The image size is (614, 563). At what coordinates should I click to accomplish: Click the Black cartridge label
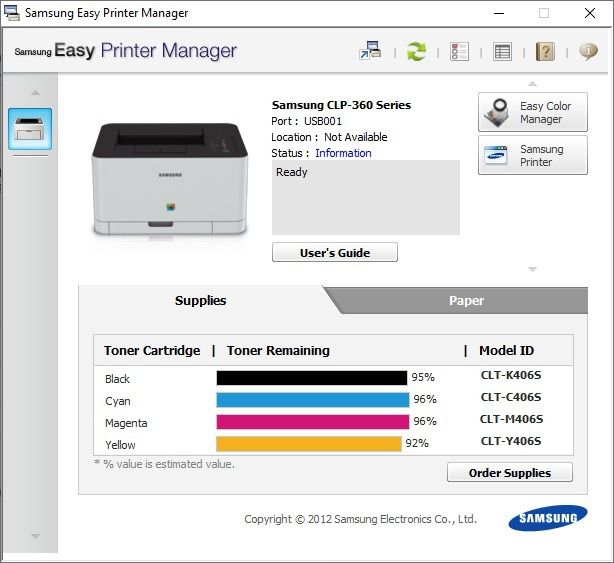(117, 379)
